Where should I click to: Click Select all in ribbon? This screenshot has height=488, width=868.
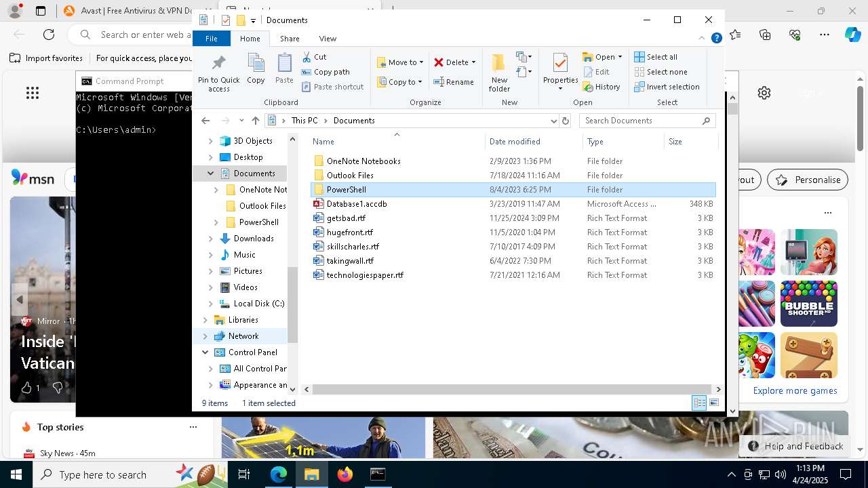click(x=656, y=57)
